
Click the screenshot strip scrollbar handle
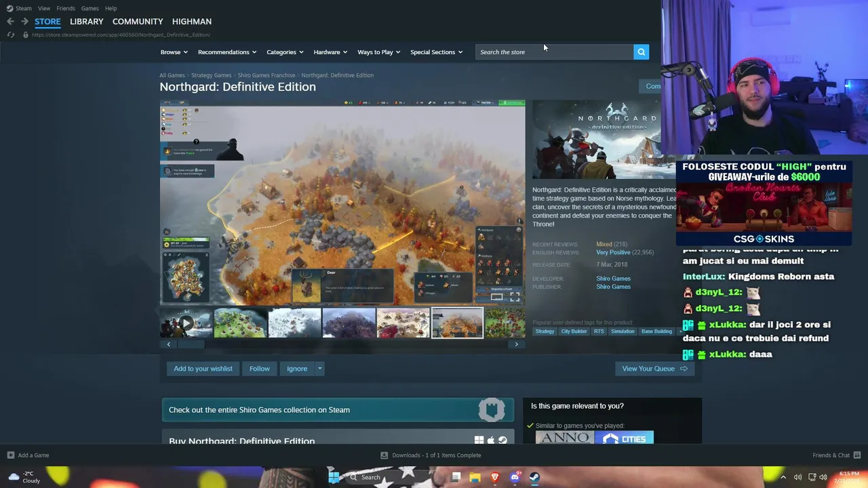pyautogui.click(x=191, y=344)
